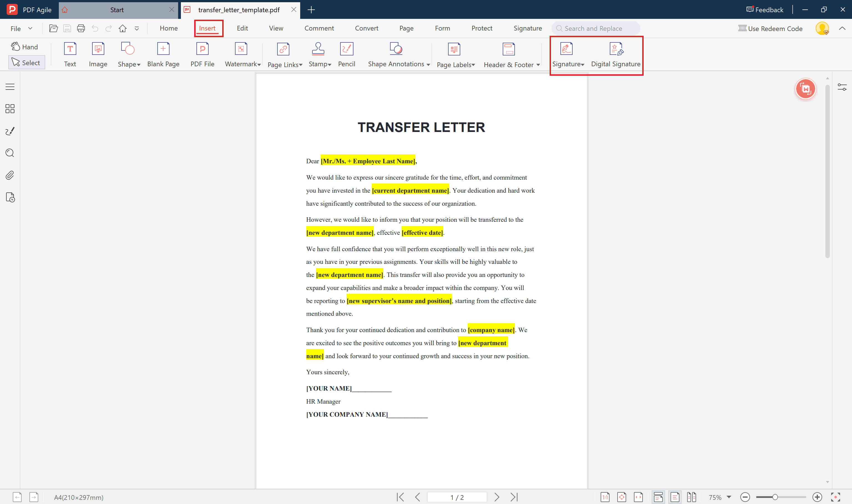
Task: Open the zoom level dropdown showing 75%
Action: pos(719,497)
